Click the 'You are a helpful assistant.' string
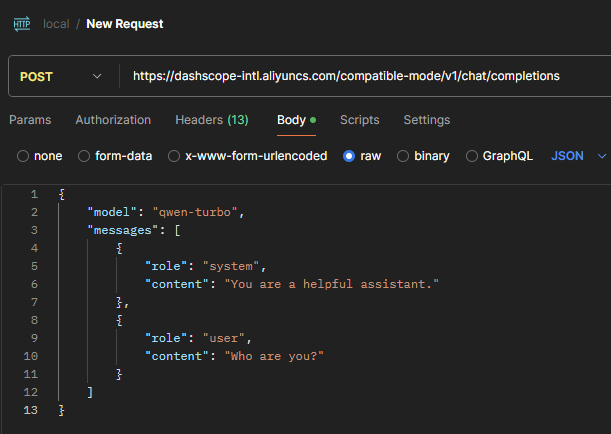Image resolution: width=611 pixels, height=434 pixels. click(x=331, y=284)
